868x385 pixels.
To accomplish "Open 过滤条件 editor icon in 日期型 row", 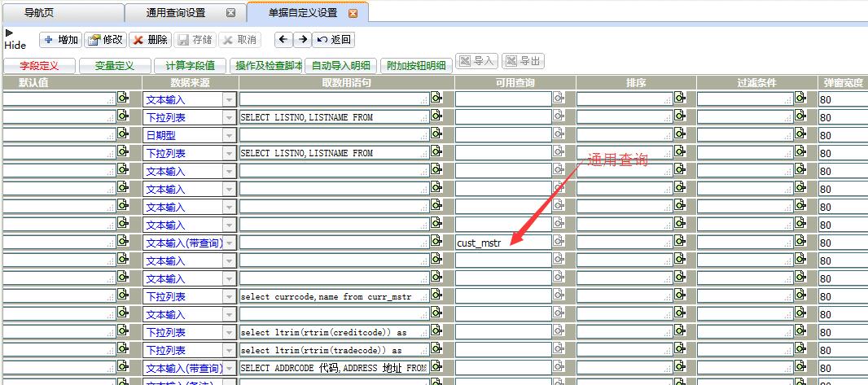I will pyautogui.click(x=800, y=133).
